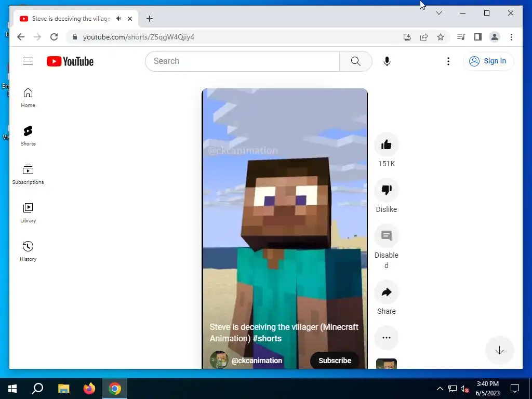
Task: Click the address bar URL
Action: pyautogui.click(x=138, y=37)
